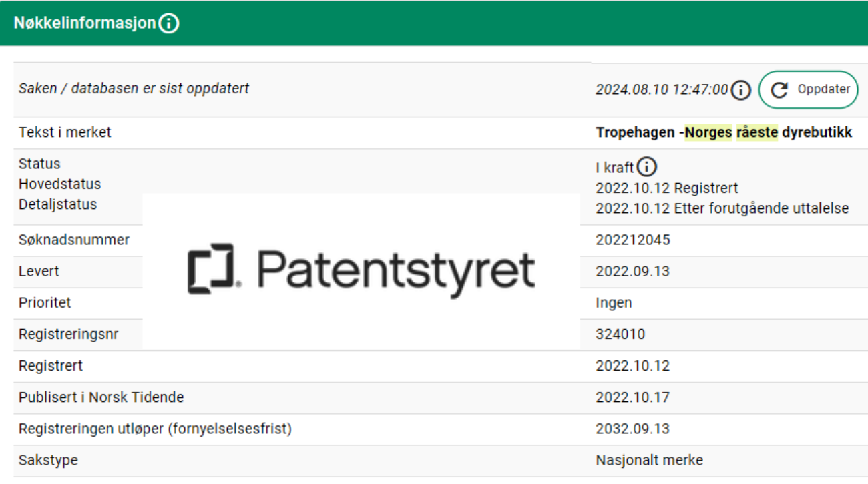Viewport: 868px width, 484px height.
Task: Click the info icon beside Nøkkelinformasjon heading
Action: pyautogui.click(x=170, y=23)
